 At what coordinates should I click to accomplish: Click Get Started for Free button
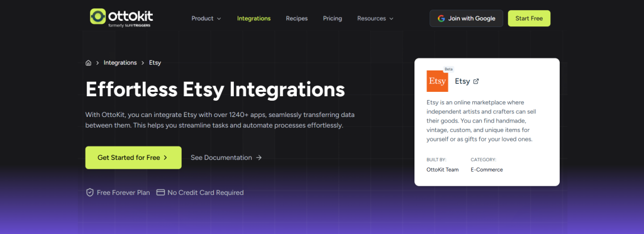133,158
